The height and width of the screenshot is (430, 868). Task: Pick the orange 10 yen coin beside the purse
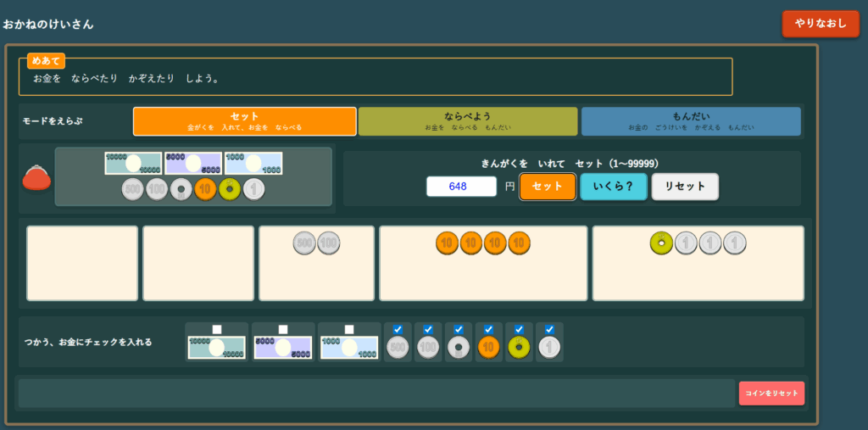pyautogui.click(x=205, y=189)
